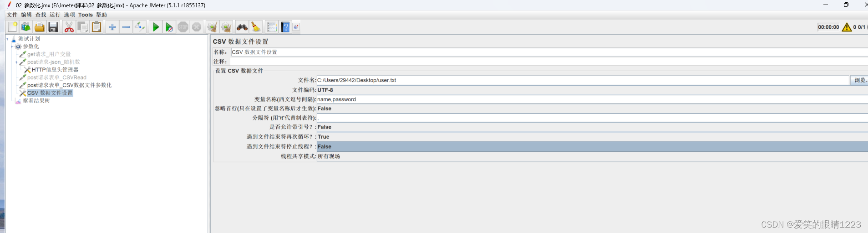Screen dimensions: 868x233
Task: Click the New test plan icon
Action: (12, 27)
